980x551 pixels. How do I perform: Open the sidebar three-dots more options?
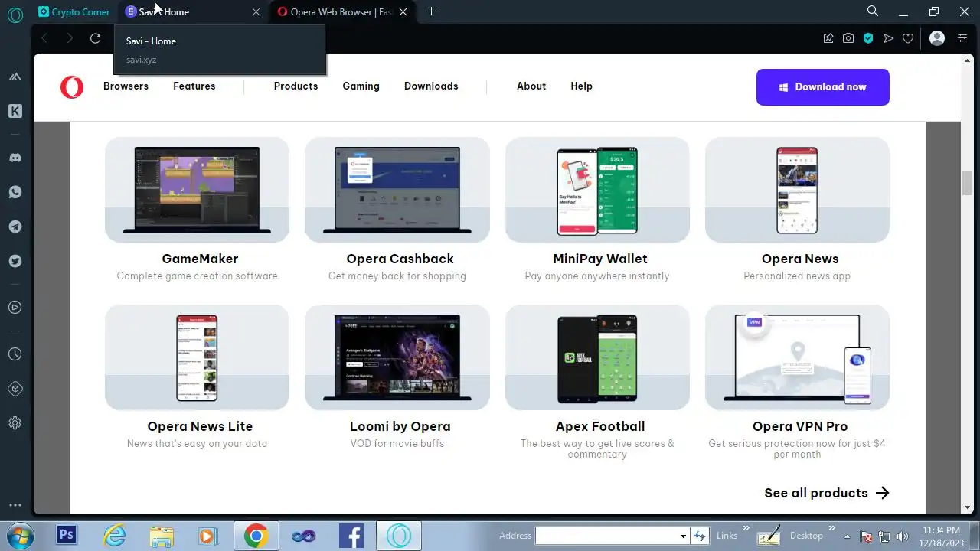tap(15, 505)
